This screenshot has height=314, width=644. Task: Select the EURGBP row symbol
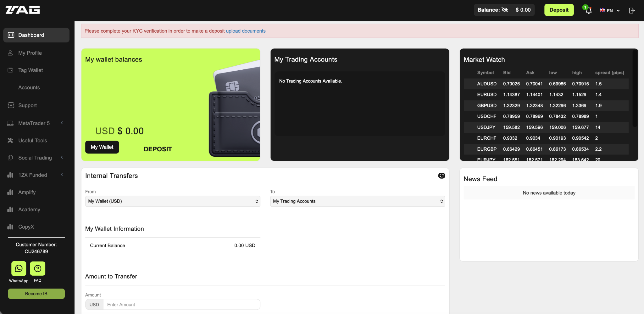487,149
